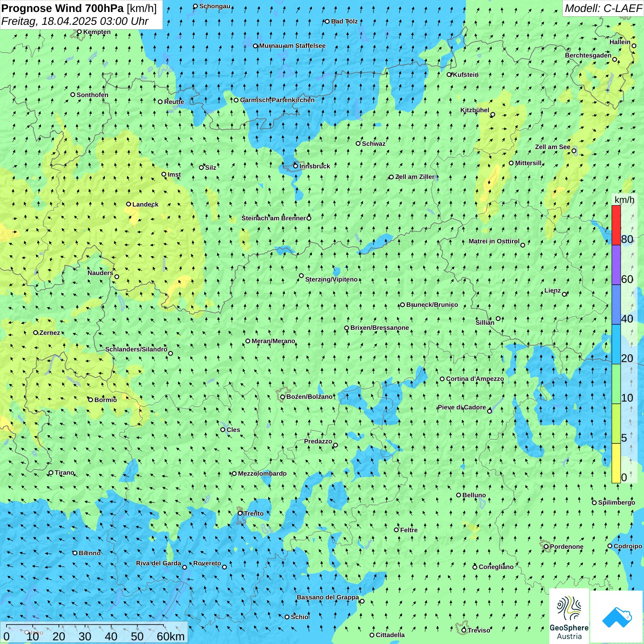Select the lime 5–10 legend color
The width and height of the screenshot is (644, 644).
click(616, 424)
